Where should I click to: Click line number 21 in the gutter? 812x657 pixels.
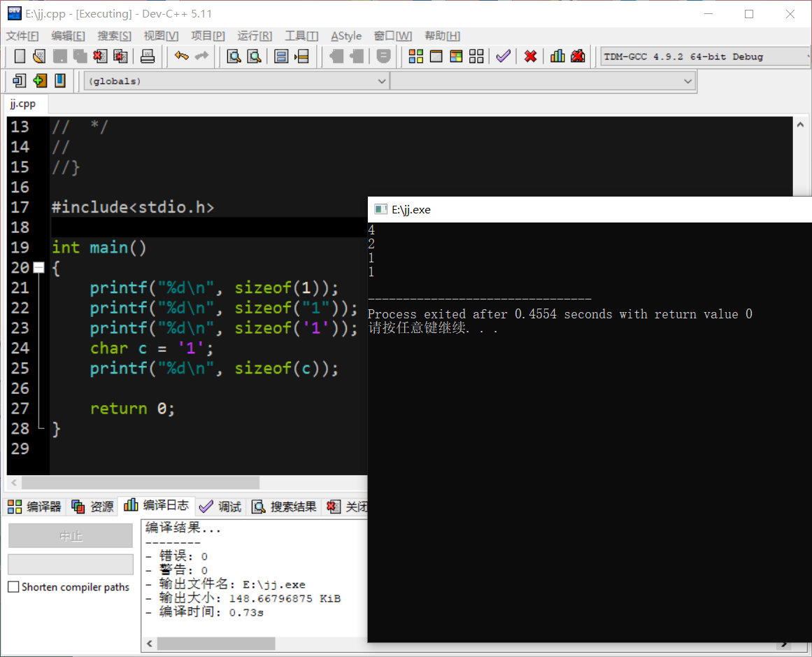(20, 288)
